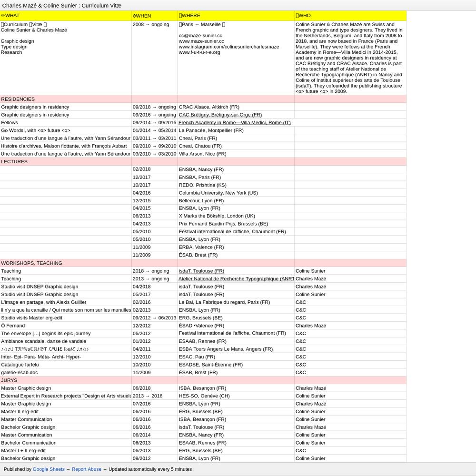This screenshot has width=476, height=476.
Task: Click the '2013 → ongoing' teaching date cell
Action: [x=155, y=278]
